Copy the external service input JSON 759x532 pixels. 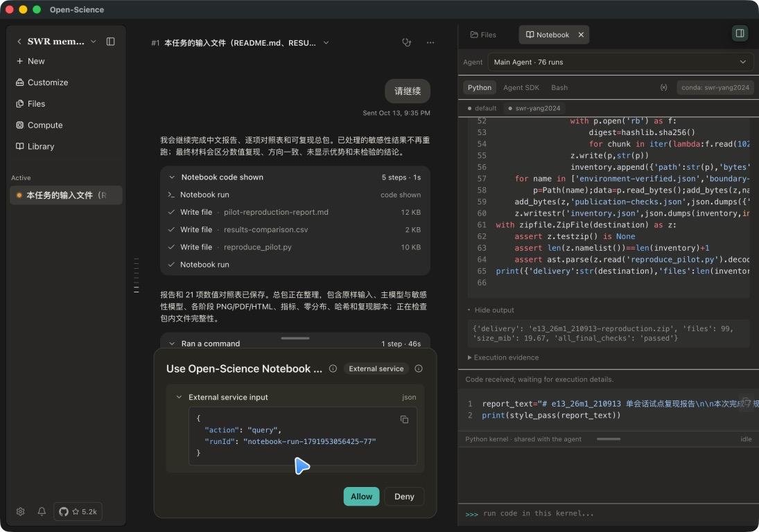404,419
